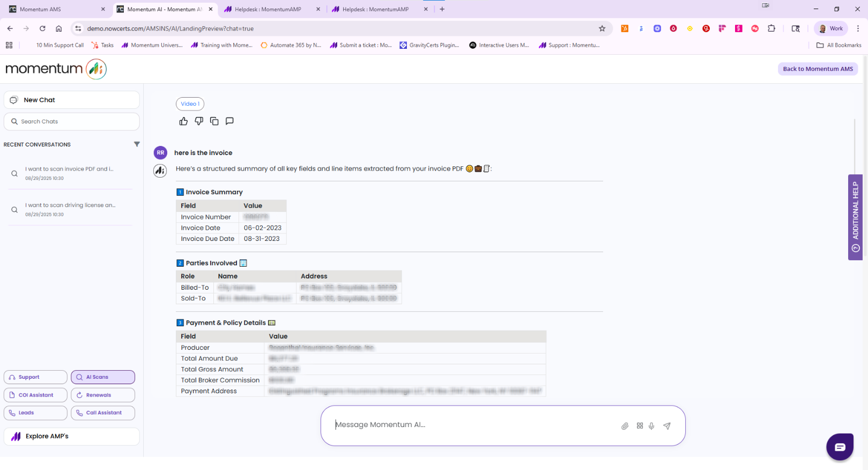This screenshot has height=470, width=868.
Task: Click the attach file paperclip icon
Action: (625, 426)
